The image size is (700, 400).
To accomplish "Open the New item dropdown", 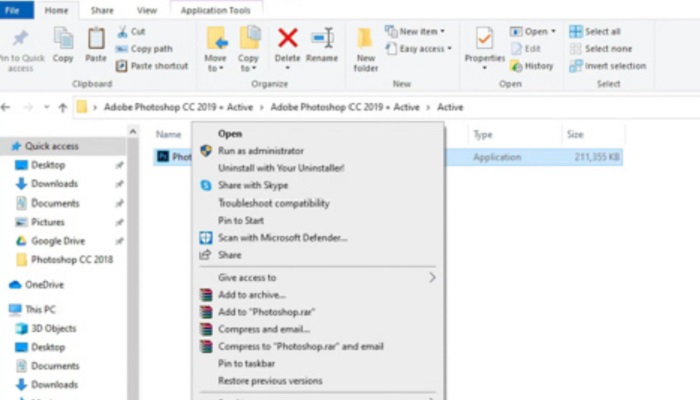I will tap(415, 31).
